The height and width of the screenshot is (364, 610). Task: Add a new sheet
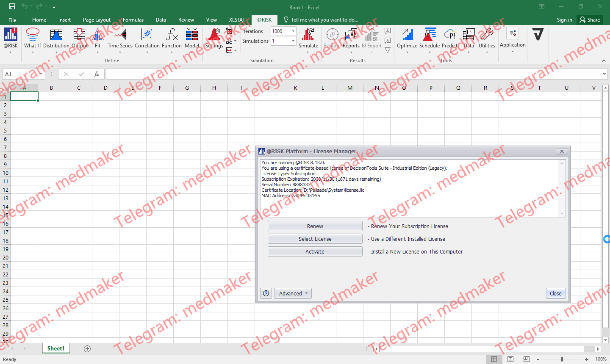tap(87, 348)
